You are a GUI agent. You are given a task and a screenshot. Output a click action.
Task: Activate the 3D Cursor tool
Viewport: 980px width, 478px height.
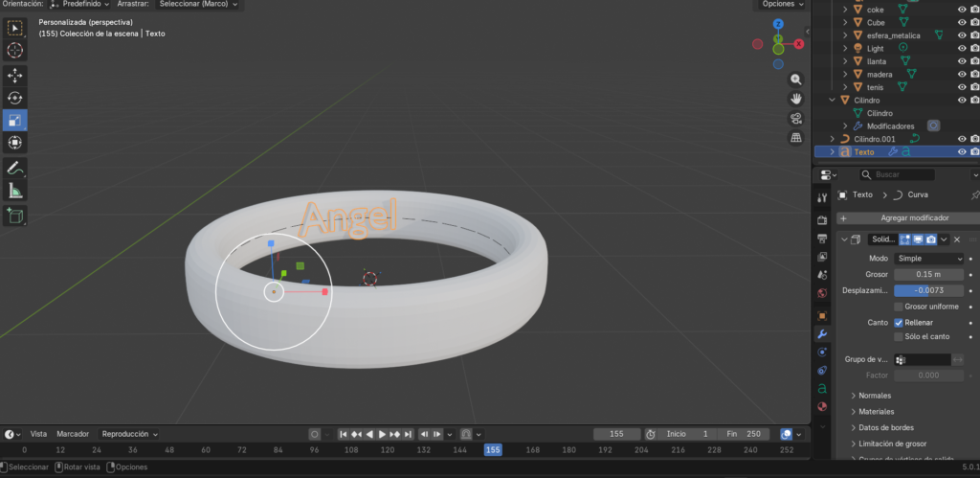tap(15, 50)
